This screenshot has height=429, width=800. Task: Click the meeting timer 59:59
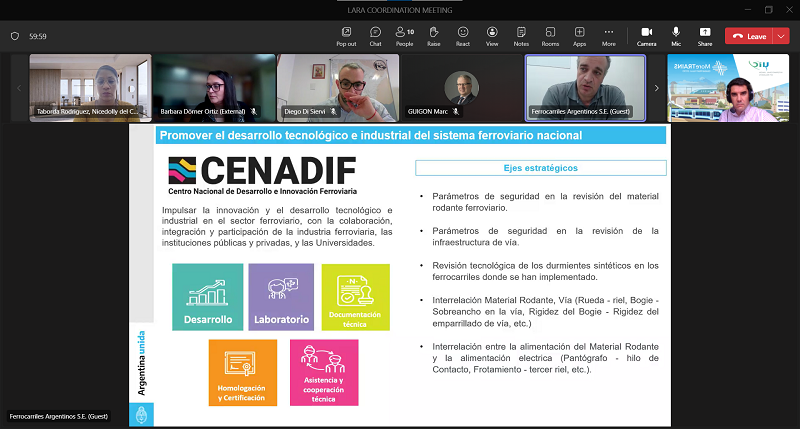(x=38, y=36)
